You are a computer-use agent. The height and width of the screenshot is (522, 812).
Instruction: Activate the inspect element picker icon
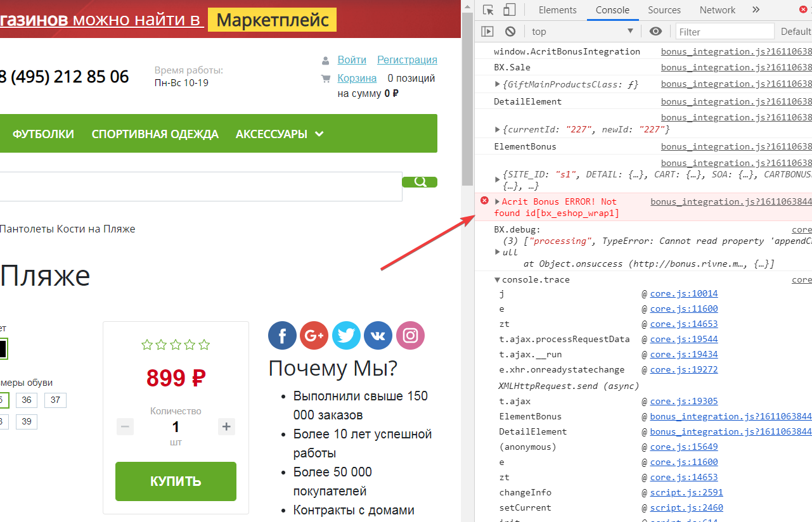coord(488,10)
